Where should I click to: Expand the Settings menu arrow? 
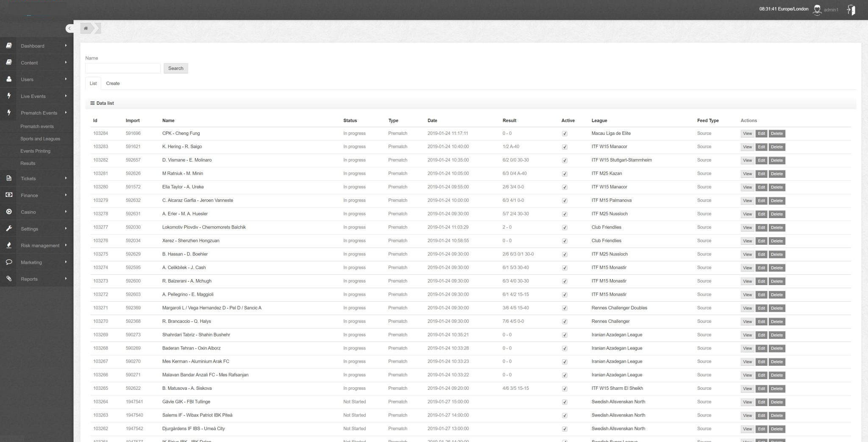(x=66, y=228)
